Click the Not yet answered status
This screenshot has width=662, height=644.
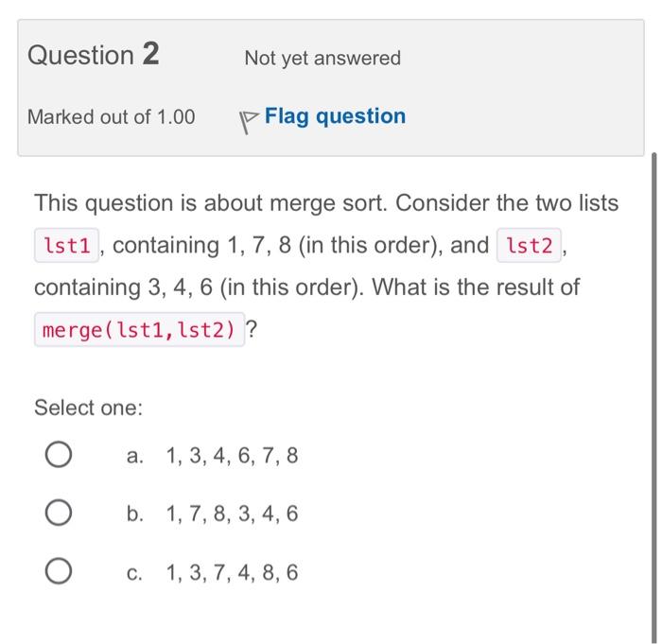[322, 59]
